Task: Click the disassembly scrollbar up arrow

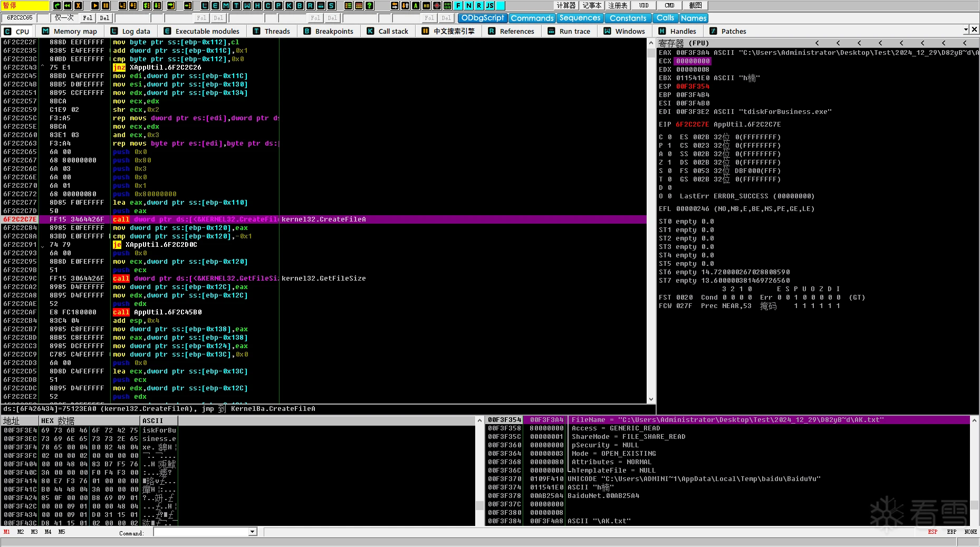Action: (x=651, y=43)
